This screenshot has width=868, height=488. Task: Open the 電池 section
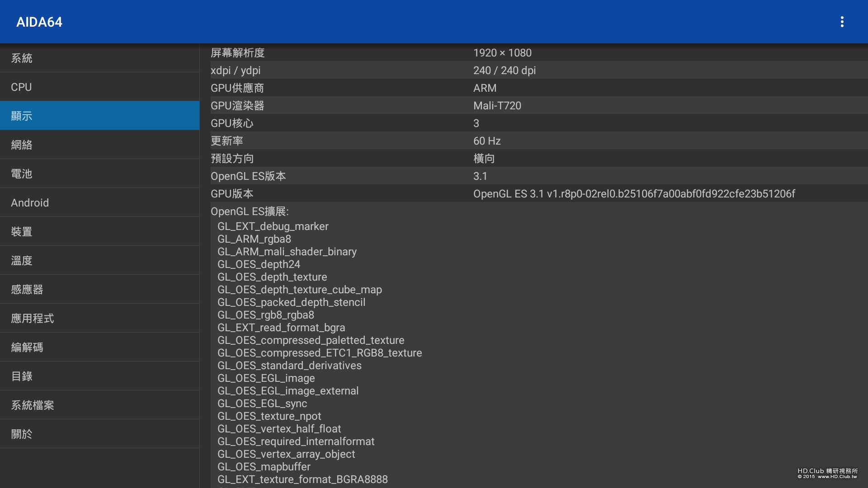(99, 174)
